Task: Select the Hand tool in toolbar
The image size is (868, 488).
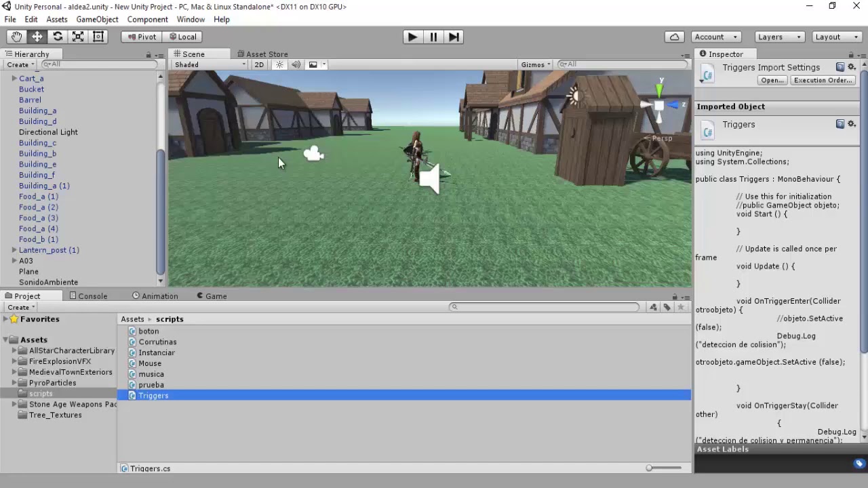Action: tap(16, 37)
